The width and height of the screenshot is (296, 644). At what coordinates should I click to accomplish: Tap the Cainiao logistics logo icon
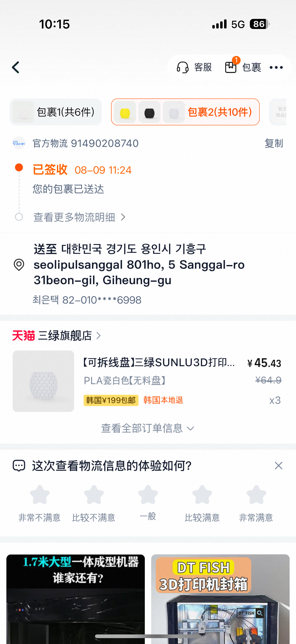[19, 143]
